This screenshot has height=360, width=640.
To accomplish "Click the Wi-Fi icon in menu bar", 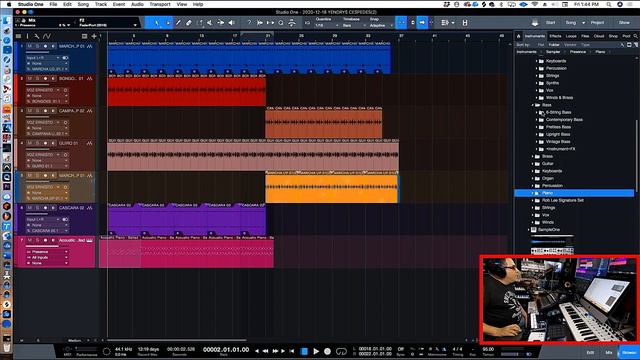I will tap(535, 4).
